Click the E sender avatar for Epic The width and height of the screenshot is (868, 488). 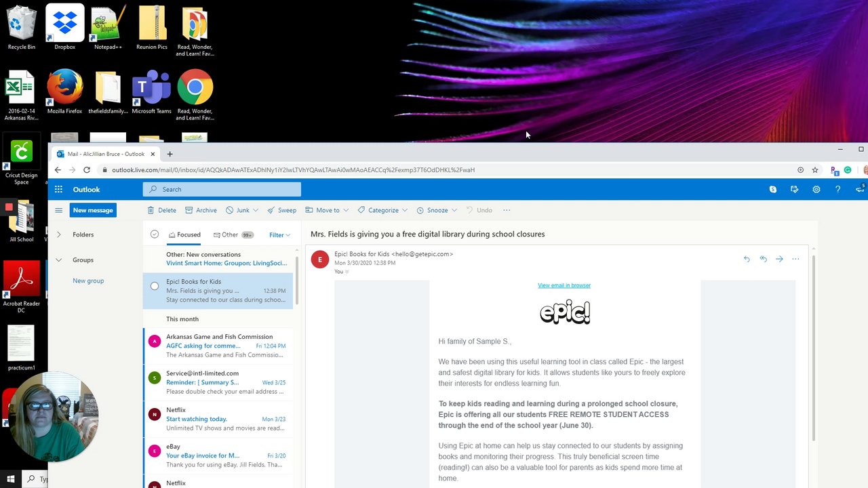pyautogui.click(x=320, y=259)
